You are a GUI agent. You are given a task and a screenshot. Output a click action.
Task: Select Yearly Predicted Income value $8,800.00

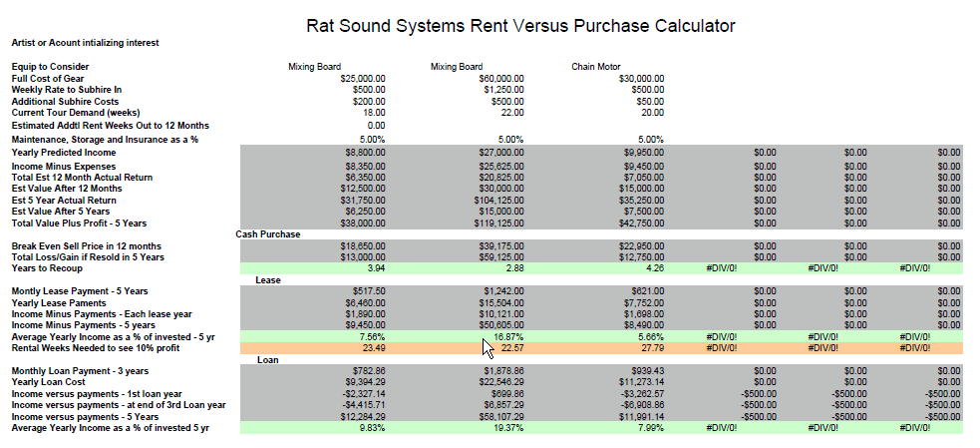[x=365, y=152]
